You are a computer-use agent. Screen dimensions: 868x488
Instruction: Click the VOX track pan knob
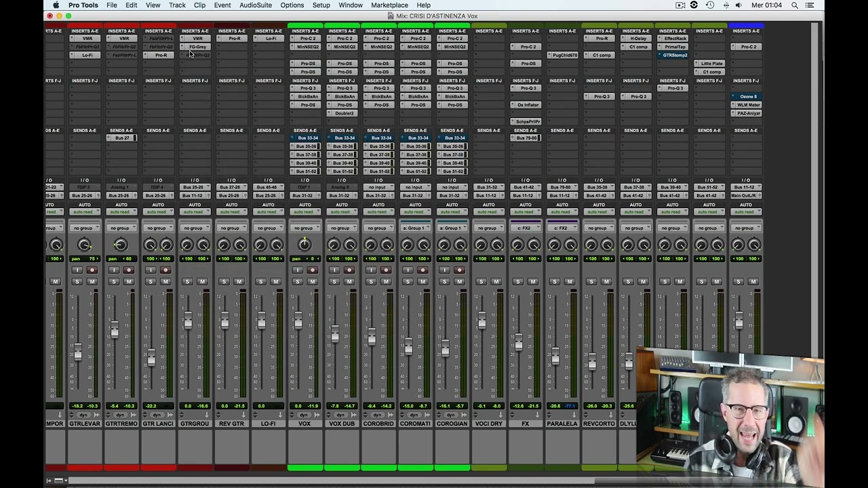click(x=304, y=245)
